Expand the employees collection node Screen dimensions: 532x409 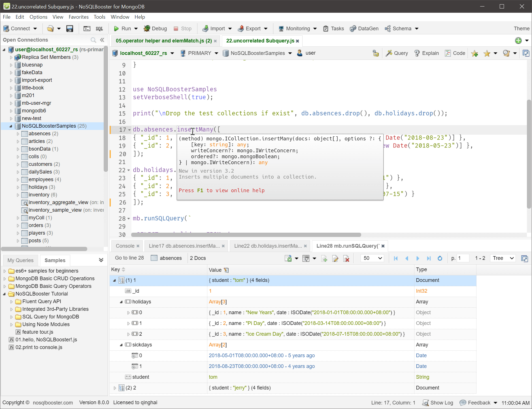click(18, 180)
